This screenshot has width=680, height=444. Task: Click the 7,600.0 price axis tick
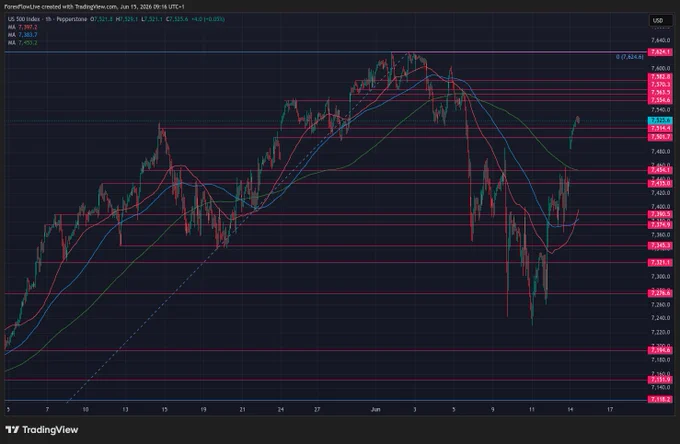click(x=660, y=69)
